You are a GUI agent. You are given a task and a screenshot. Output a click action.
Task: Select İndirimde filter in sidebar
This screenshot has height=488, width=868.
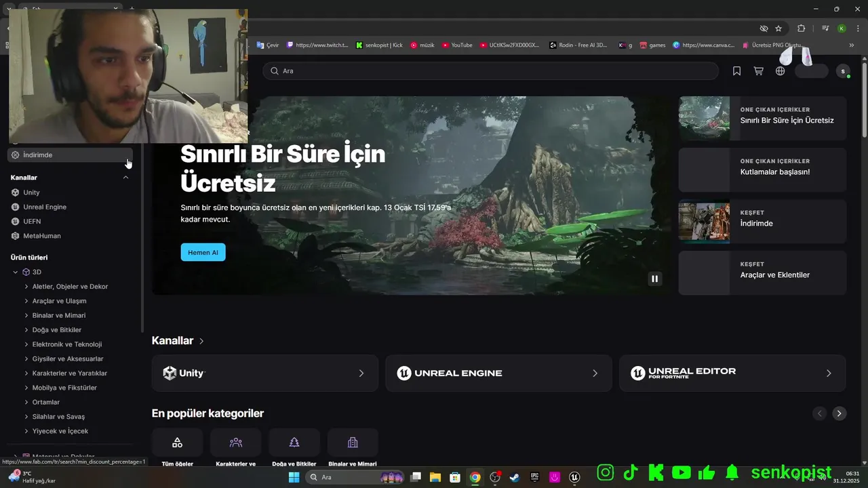(x=70, y=155)
